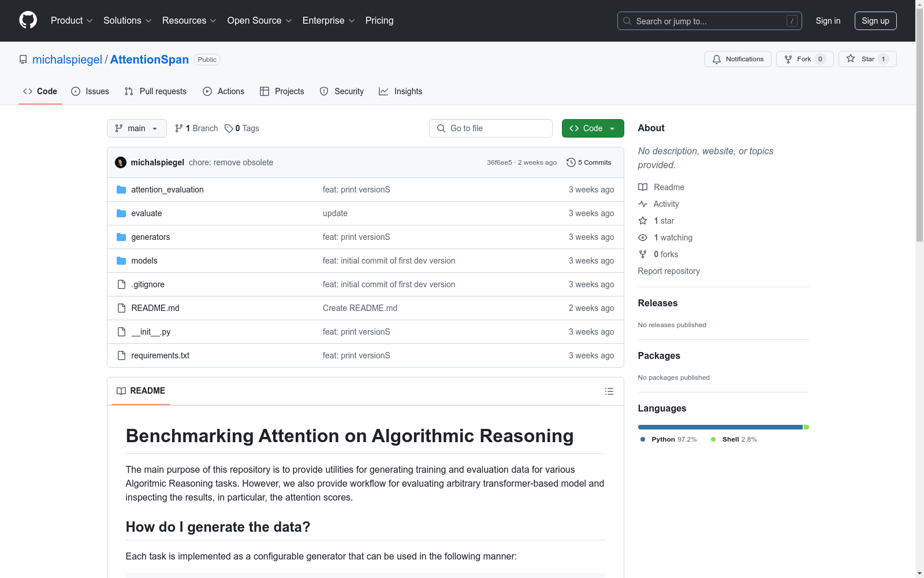The image size is (924, 578).
Task: Click the branch icon beside 1 Branch
Action: (179, 128)
